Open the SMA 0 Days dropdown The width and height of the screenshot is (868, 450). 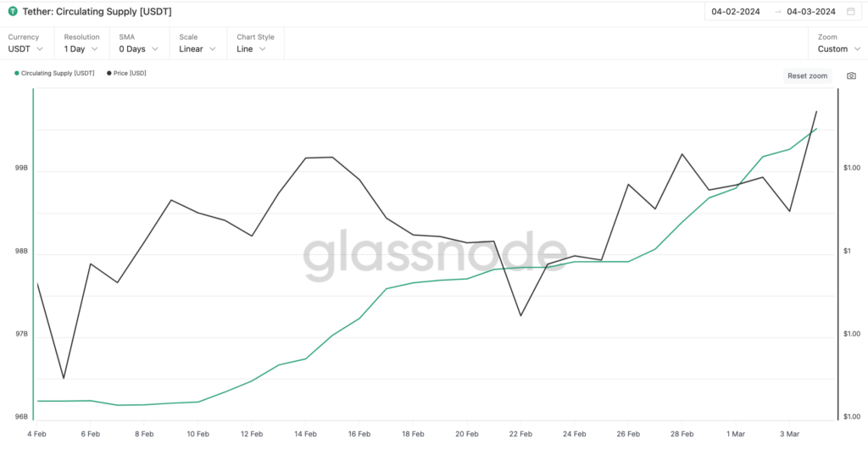click(x=138, y=48)
